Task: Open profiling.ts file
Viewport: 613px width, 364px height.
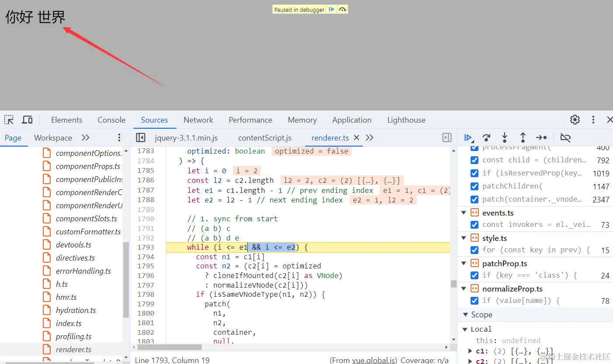Action: click(x=73, y=337)
